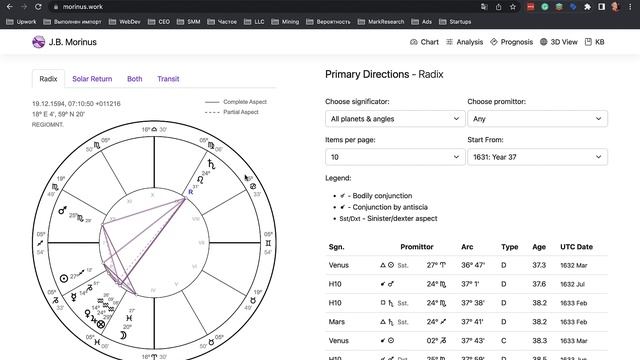Open the Analysis nav item
Viewport: 640px width, 360px height.
click(464, 42)
